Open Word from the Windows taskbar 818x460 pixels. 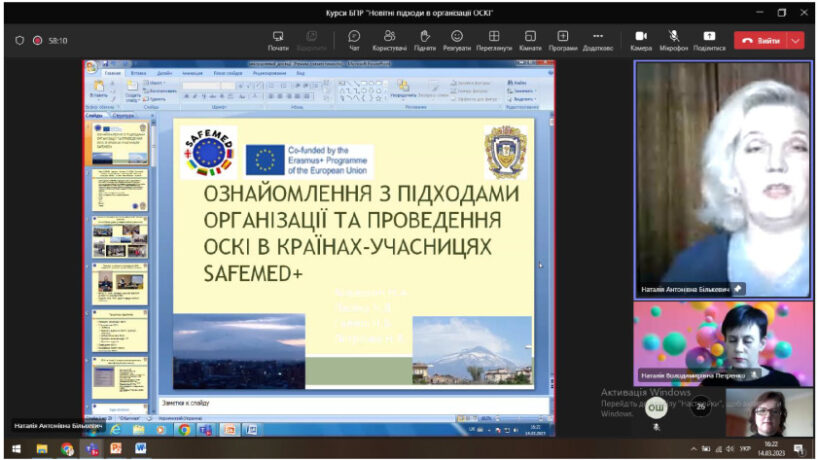point(140,449)
